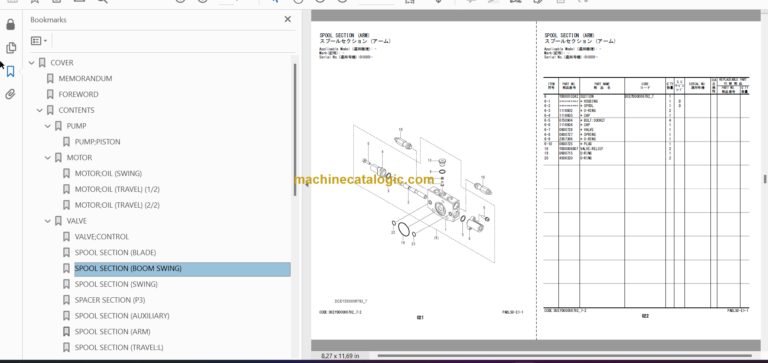Select the VALVE bookmark
The image size is (768, 363).
pos(77,221)
